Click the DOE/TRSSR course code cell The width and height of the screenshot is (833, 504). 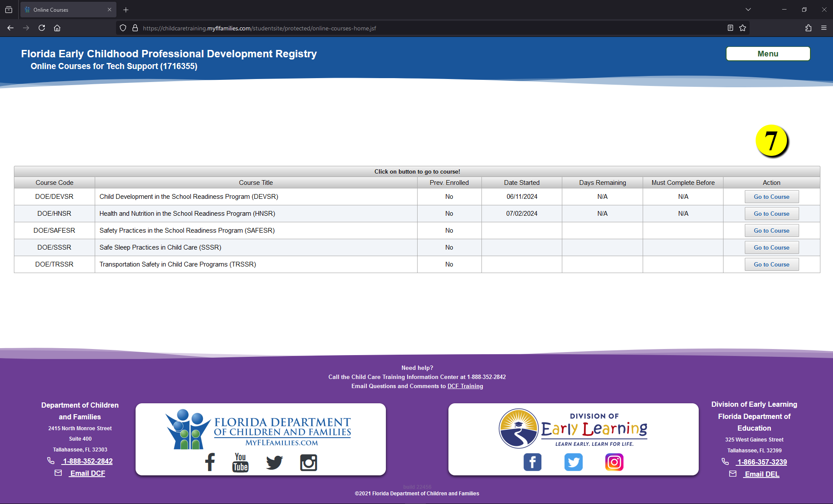tap(54, 264)
